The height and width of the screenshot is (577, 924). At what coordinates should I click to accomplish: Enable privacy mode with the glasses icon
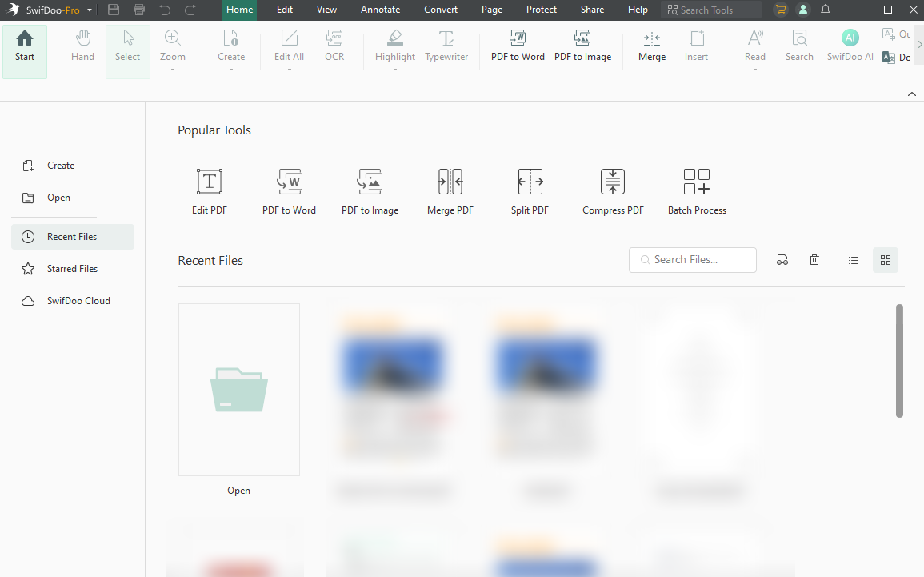pyautogui.click(x=782, y=259)
